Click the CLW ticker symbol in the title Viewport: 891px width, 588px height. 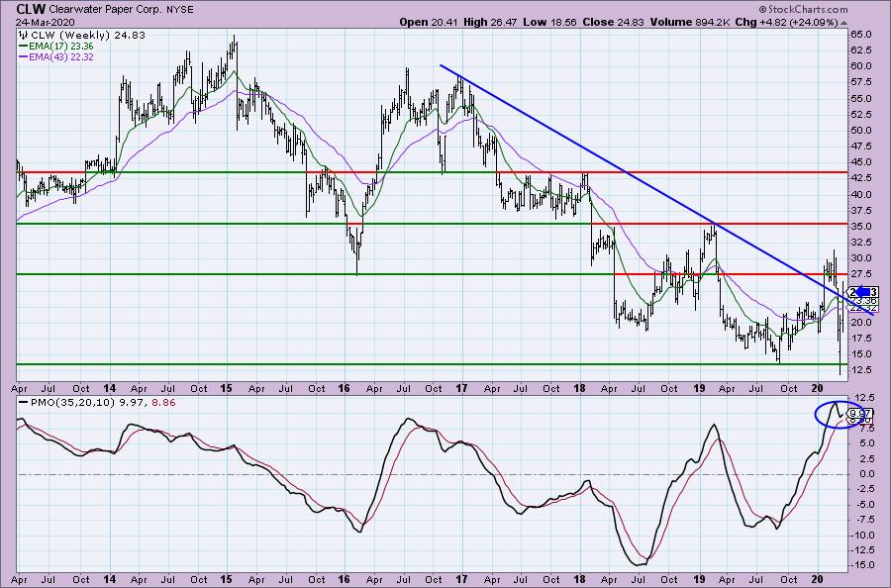click(x=31, y=9)
